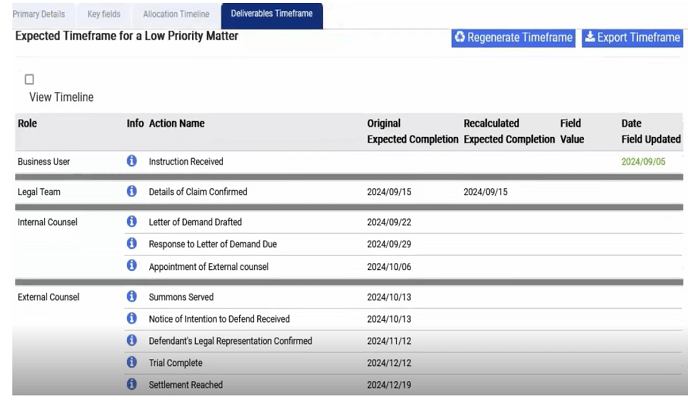Click the green 2024/09/05 field updated date

[643, 162]
